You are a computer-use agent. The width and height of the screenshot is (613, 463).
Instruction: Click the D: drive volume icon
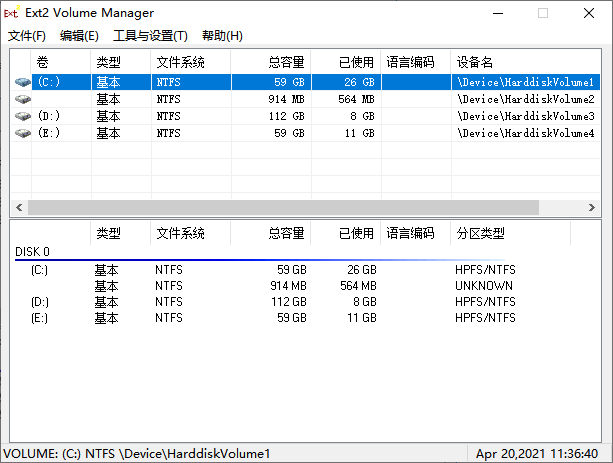pos(23,116)
